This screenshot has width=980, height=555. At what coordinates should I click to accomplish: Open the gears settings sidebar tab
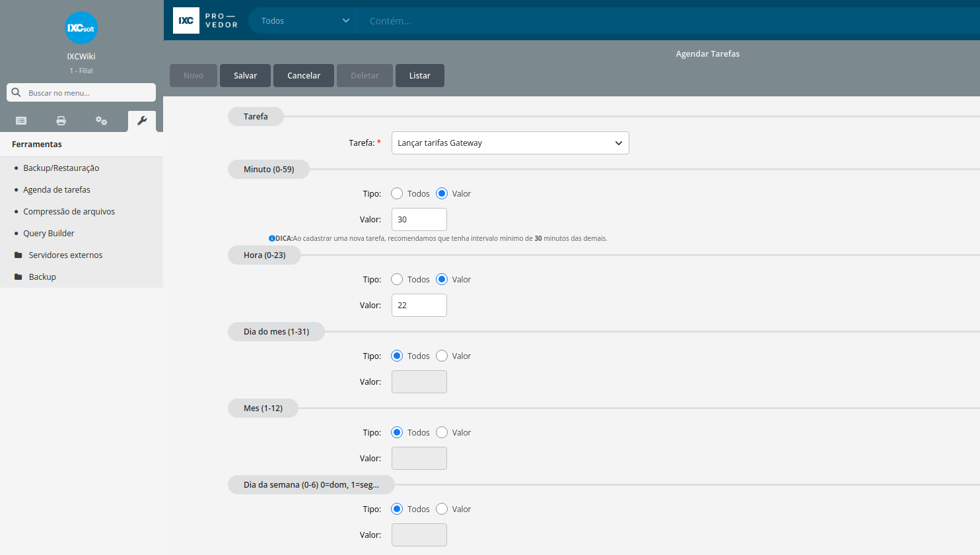[101, 121]
